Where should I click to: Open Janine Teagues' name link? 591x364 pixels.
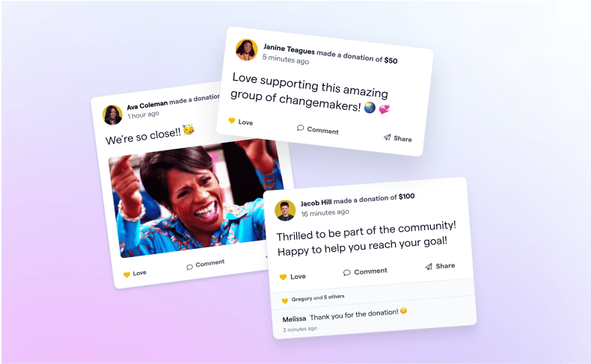click(289, 49)
